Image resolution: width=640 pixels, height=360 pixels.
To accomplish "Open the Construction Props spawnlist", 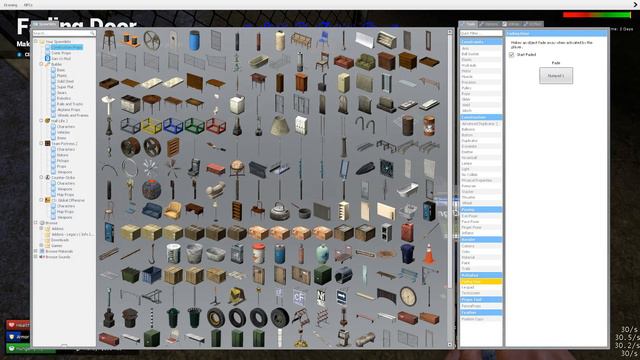I will pyautogui.click(x=67, y=47).
